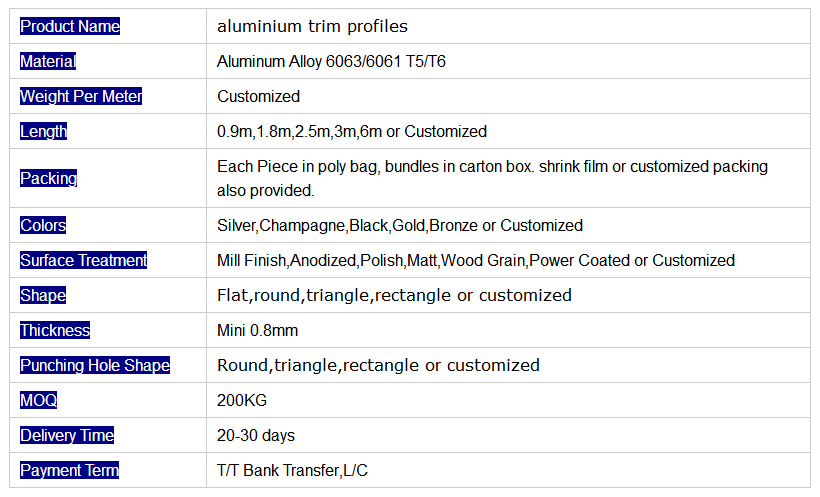Click the Delivery Time label
820x497 pixels.
coord(67,435)
